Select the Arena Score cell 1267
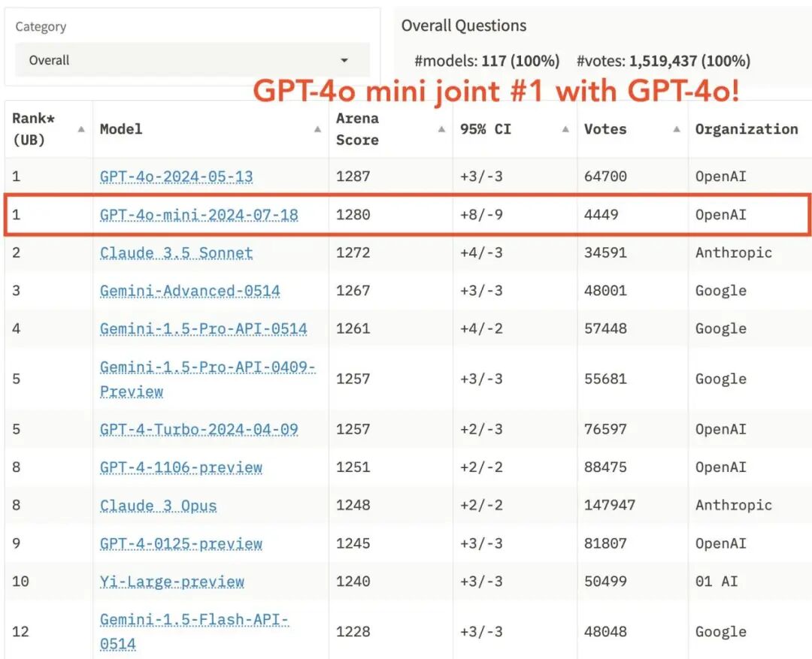The height and width of the screenshot is (659, 812). tap(353, 290)
